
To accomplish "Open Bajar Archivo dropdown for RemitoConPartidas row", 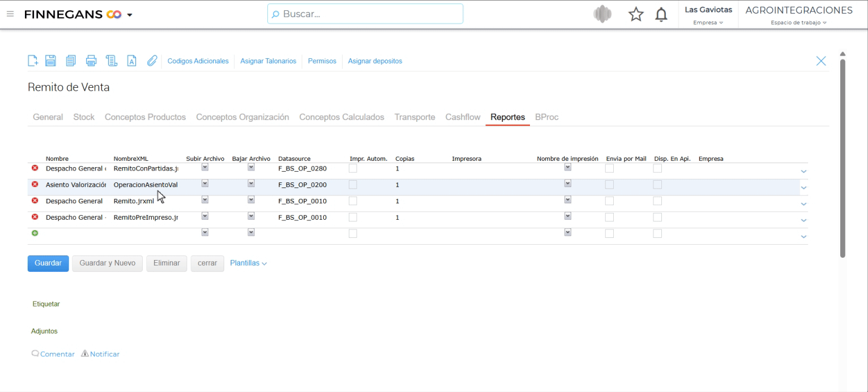I will [x=251, y=168].
